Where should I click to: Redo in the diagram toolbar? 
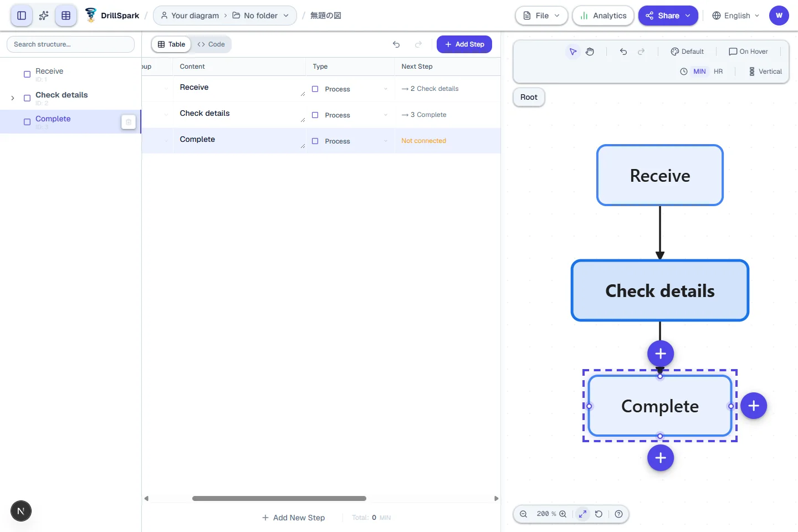pos(641,52)
